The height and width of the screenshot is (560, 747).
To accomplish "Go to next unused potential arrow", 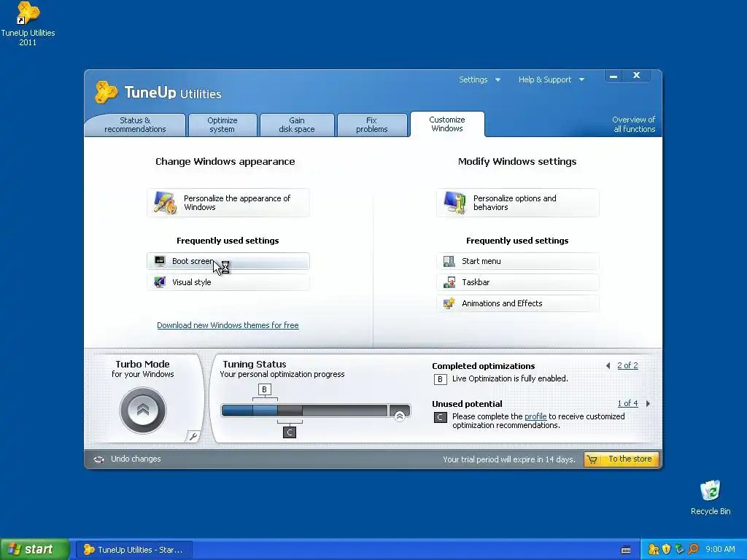I will click(x=648, y=403).
